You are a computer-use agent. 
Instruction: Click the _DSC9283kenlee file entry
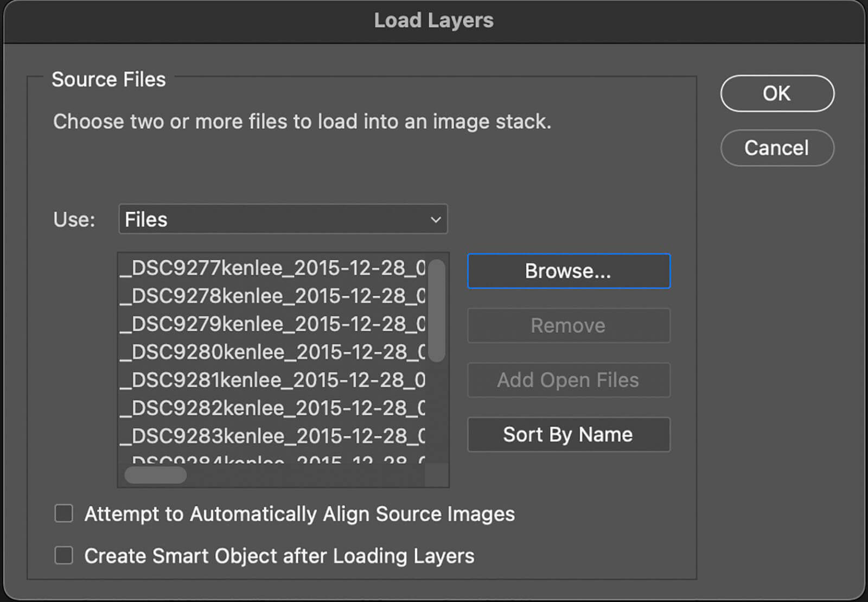pos(272,436)
